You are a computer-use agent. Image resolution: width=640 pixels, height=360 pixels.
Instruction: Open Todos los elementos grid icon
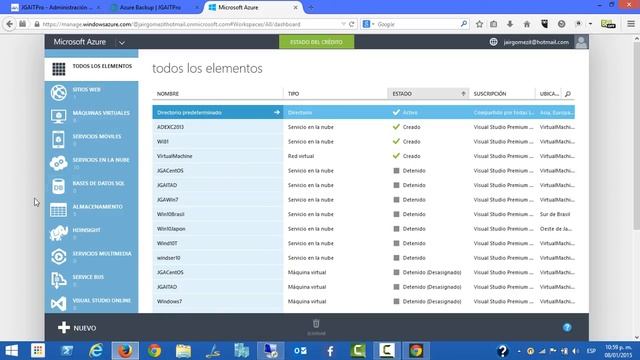59,69
